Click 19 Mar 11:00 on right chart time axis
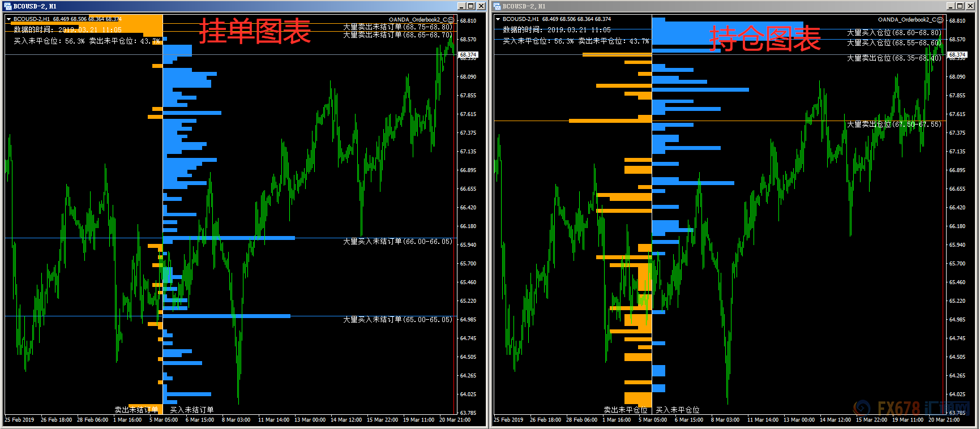Screen dimensions: 980x429 908,420
